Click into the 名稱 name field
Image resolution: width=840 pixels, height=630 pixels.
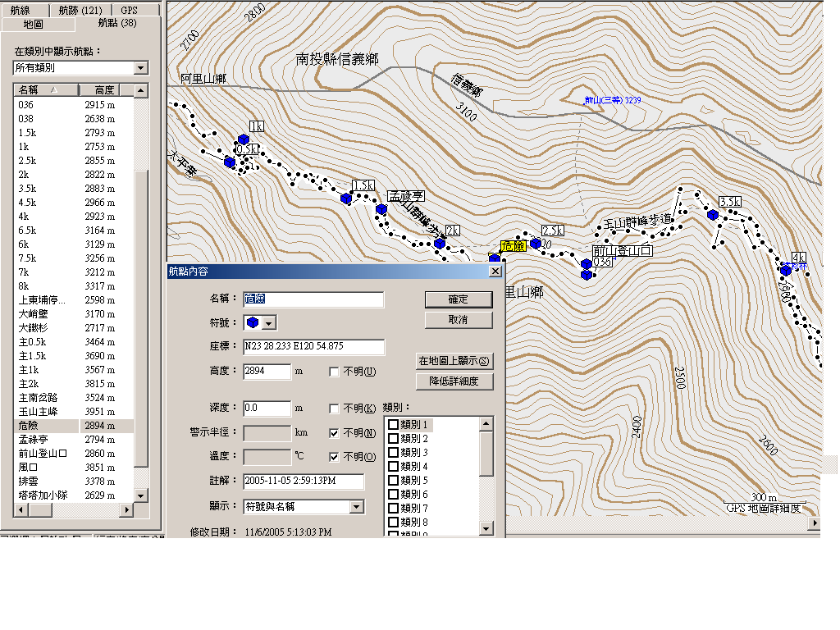(313, 299)
